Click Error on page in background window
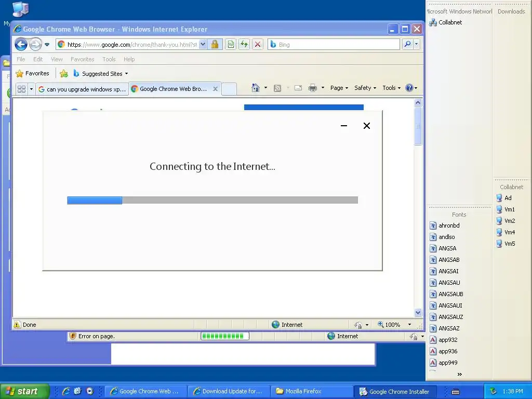The image size is (532, 399). (x=96, y=336)
